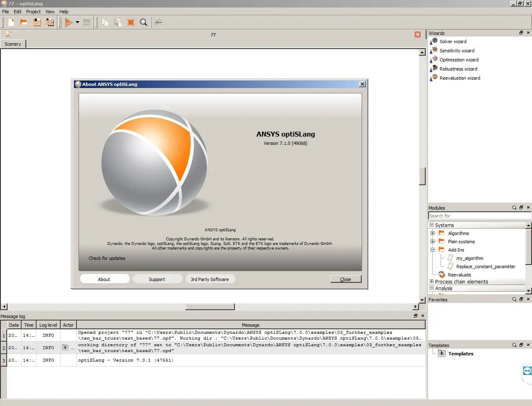Open the Help menu
The image size is (532, 406).
[64, 12]
